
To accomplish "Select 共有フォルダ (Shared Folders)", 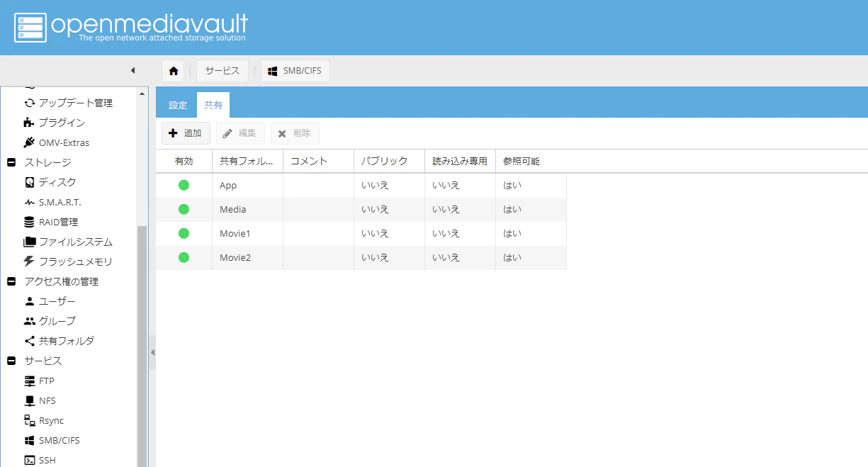I will click(x=63, y=341).
